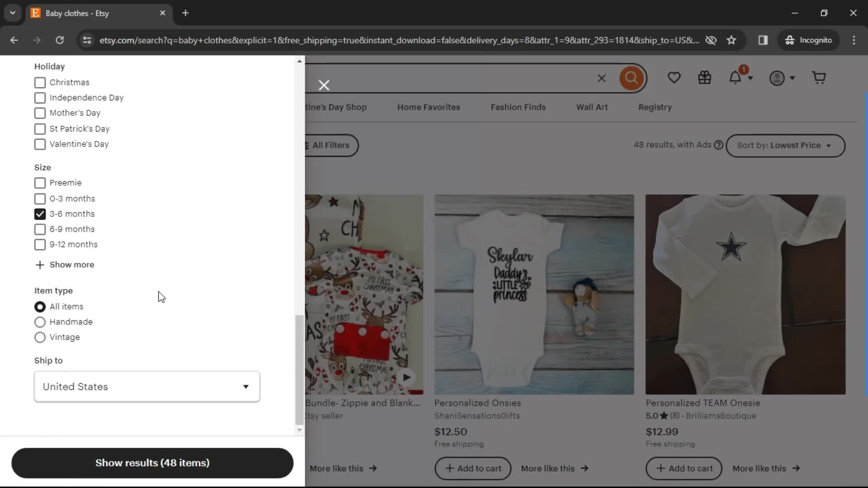This screenshot has height=488, width=868.
Task: Expand the Ship To country dropdown
Action: coord(146,386)
